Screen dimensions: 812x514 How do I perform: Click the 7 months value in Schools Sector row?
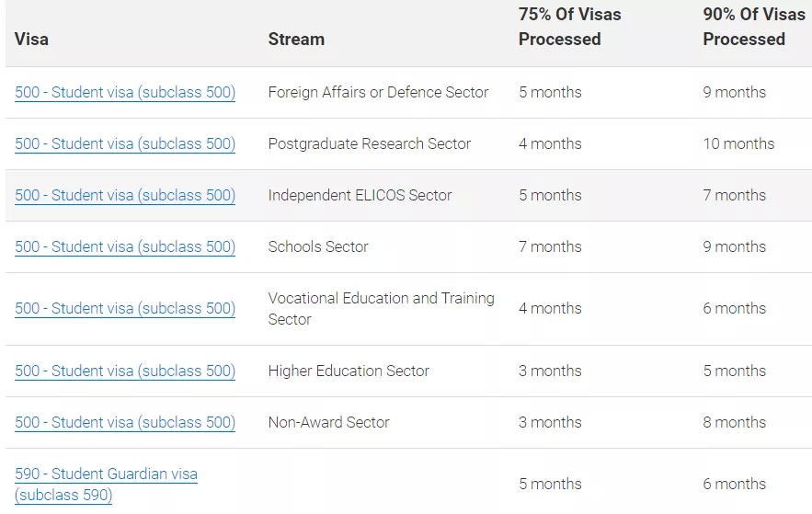click(550, 246)
